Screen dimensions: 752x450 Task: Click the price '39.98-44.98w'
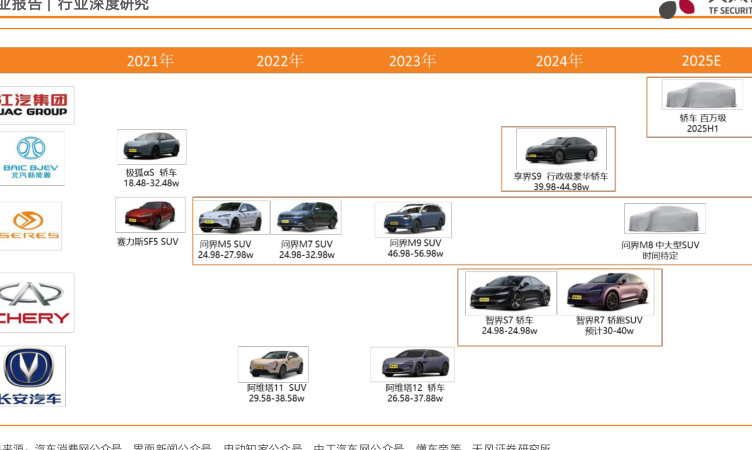coord(561,187)
